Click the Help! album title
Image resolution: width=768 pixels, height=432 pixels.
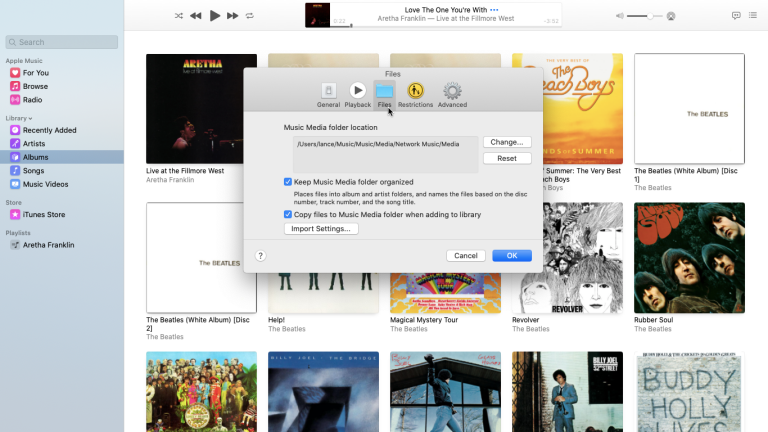point(277,320)
